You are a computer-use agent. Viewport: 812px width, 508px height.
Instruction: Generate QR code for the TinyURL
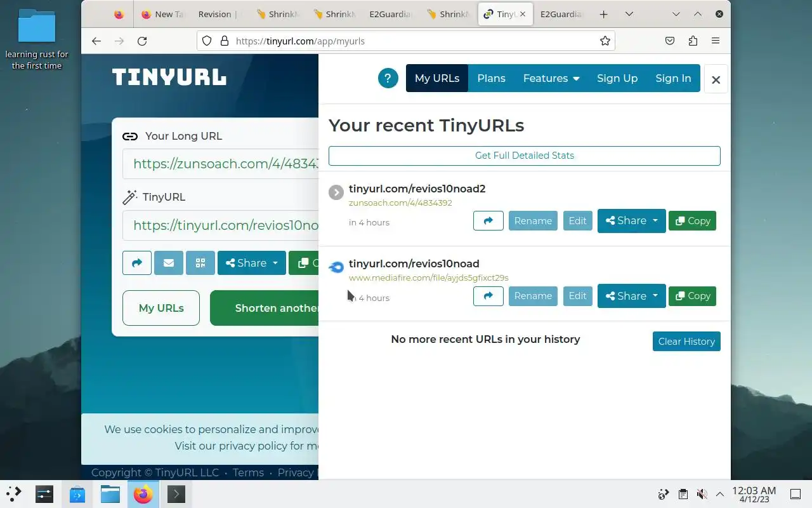(x=200, y=263)
